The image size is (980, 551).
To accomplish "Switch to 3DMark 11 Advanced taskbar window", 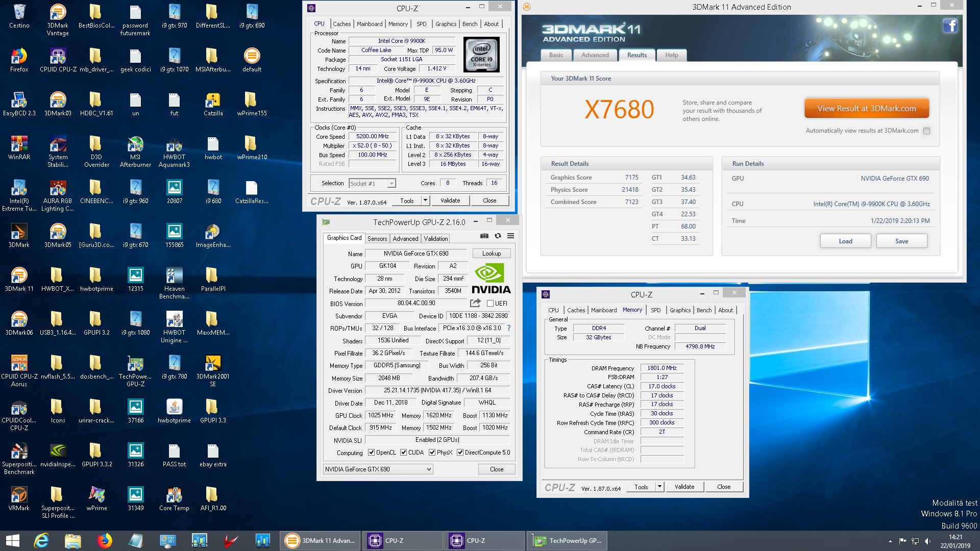I will tap(320, 541).
